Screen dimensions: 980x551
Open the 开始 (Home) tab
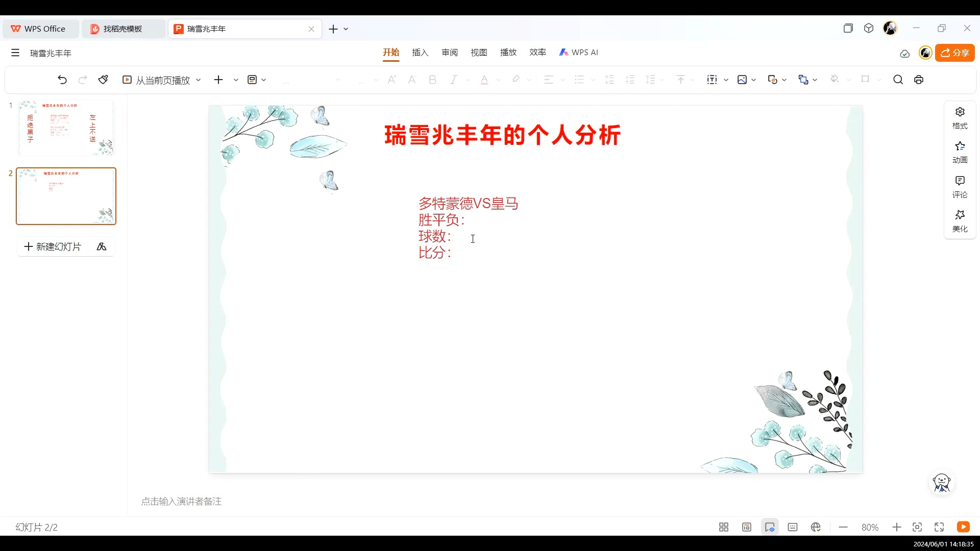point(391,53)
